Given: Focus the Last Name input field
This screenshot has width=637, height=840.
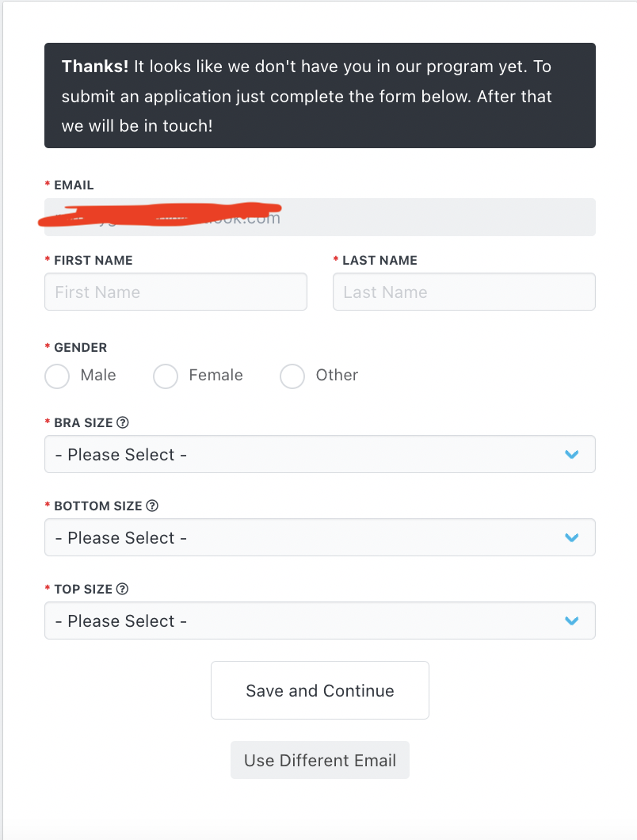Looking at the screenshot, I should coord(464,292).
